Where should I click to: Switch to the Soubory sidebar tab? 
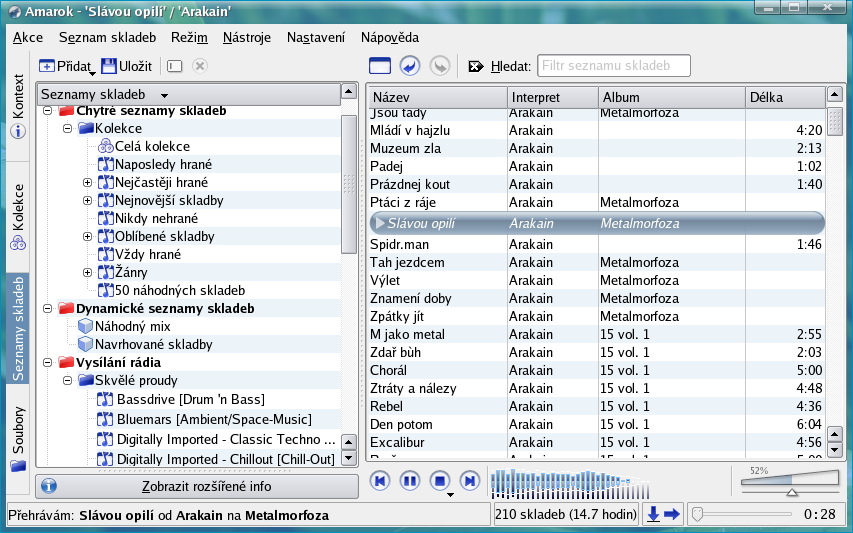(x=18, y=439)
